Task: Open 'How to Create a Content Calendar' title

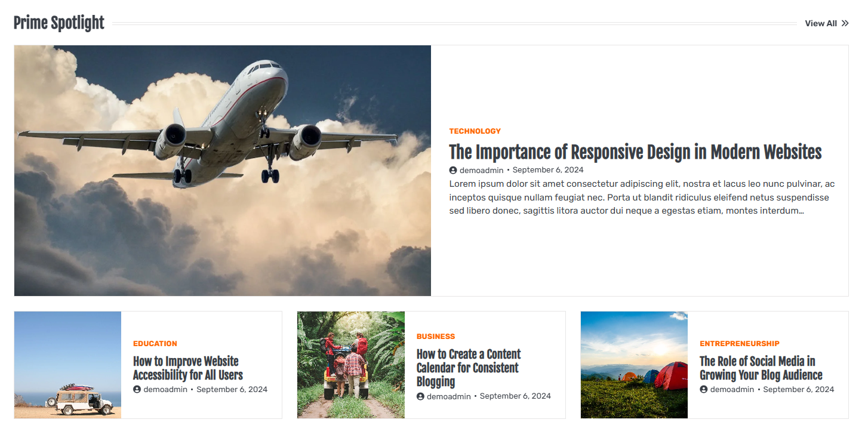Action: click(x=469, y=368)
